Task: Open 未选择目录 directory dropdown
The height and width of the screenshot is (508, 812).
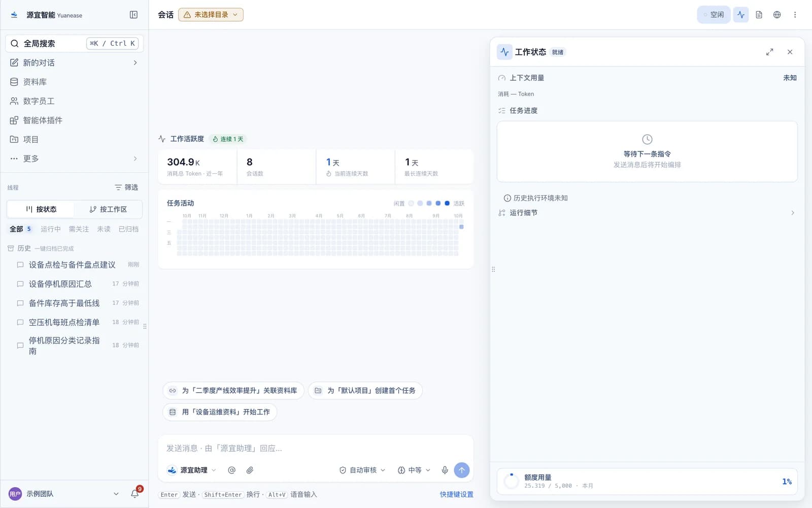Action: pyautogui.click(x=211, y=15)
